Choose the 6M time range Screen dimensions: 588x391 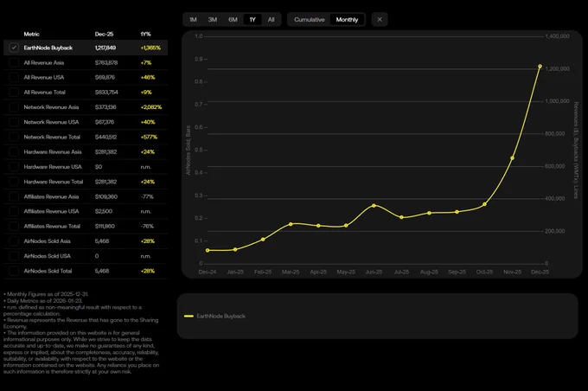tap(233, 20)
